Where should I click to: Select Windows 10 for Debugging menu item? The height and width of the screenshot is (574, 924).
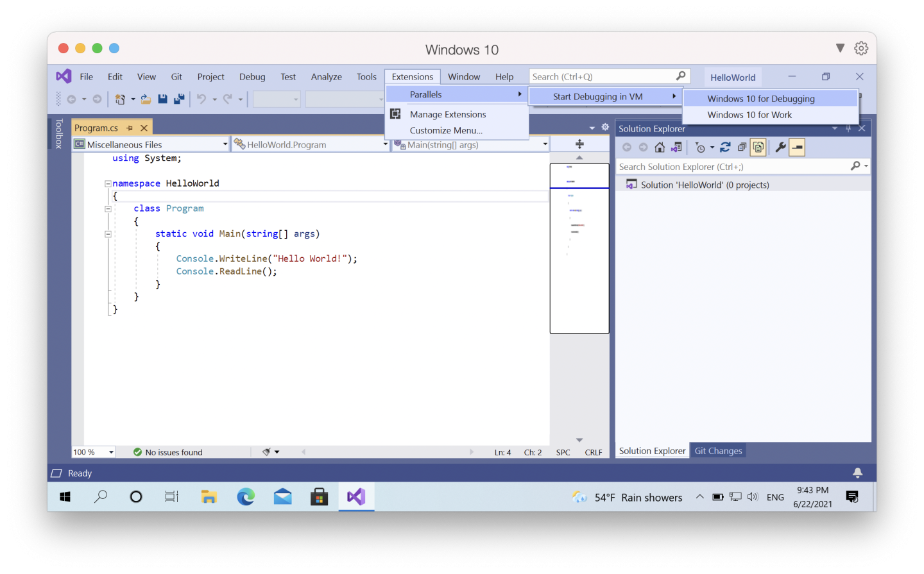[761, 99]
